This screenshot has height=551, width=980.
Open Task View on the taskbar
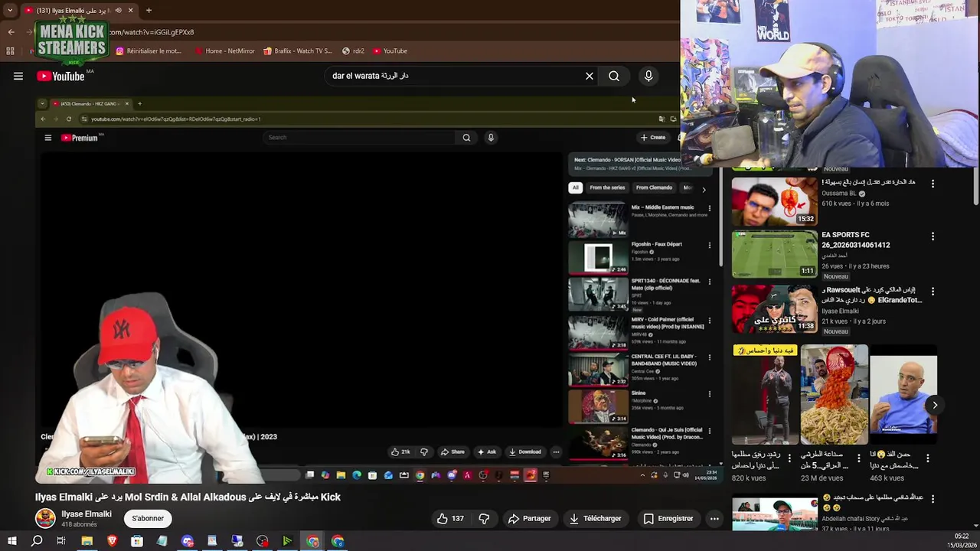pyautogui.click(x=61, y=541)
